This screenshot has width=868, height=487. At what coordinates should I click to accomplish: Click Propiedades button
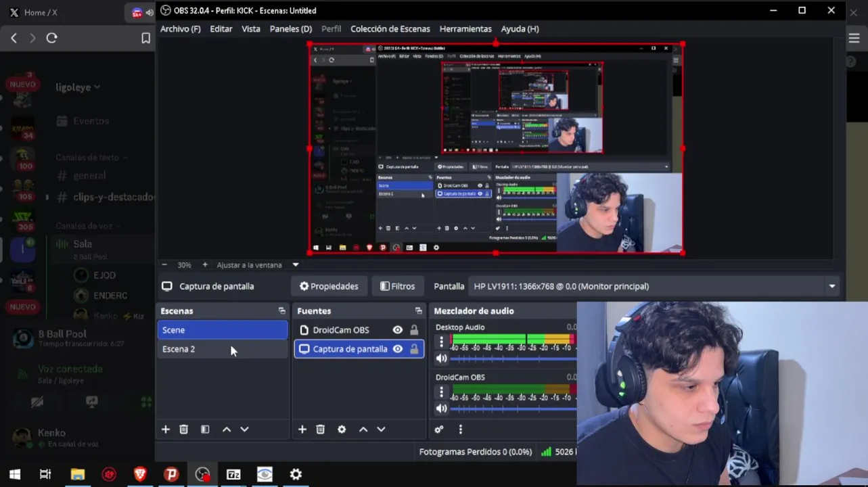[x=329, y=286]
